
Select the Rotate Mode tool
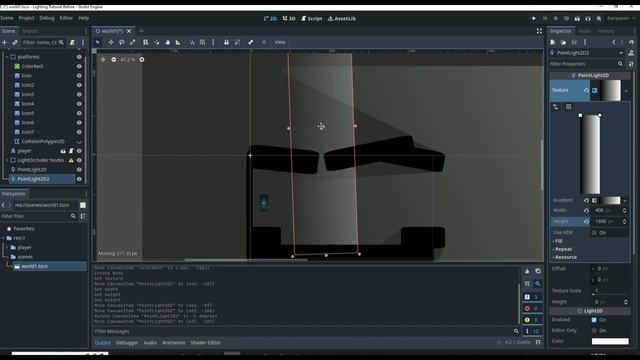click(122, 42)
